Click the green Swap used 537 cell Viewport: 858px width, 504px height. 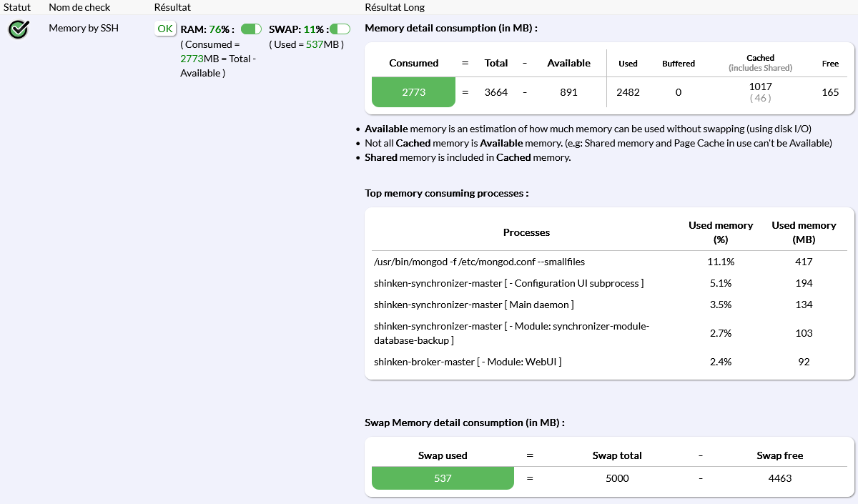[443, 478]
